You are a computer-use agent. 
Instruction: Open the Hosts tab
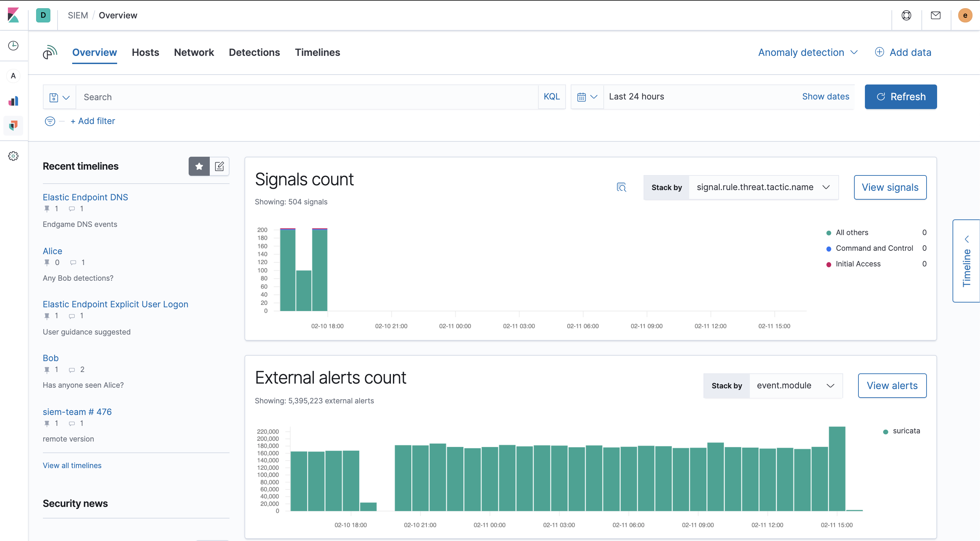coord(145,52)
